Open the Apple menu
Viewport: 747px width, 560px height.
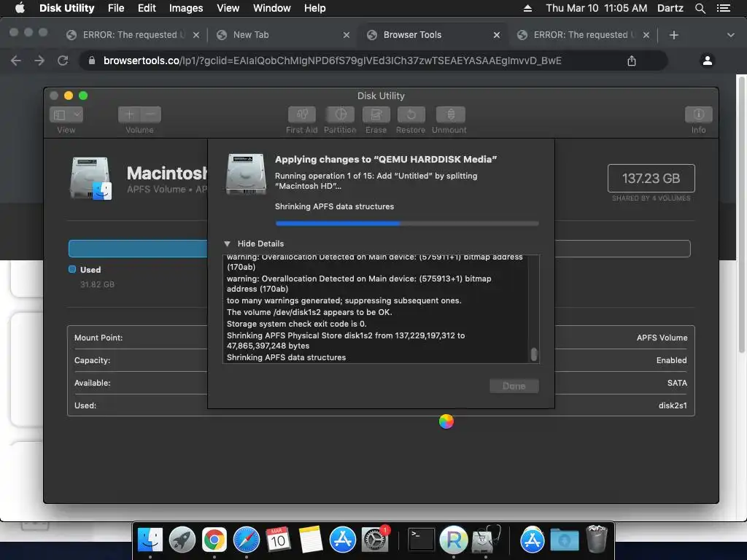pyautogui.click(x=20, y=8)
